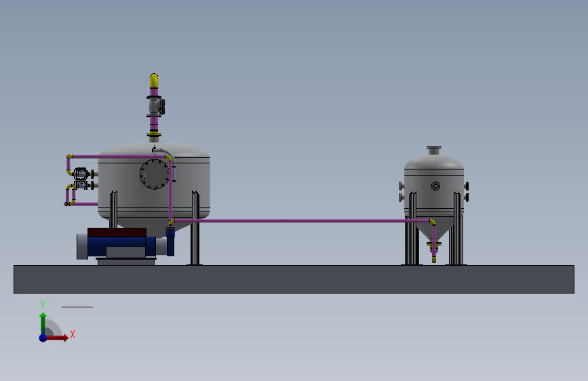Select the yellow drain flange below the small vessel

point(434,244)
